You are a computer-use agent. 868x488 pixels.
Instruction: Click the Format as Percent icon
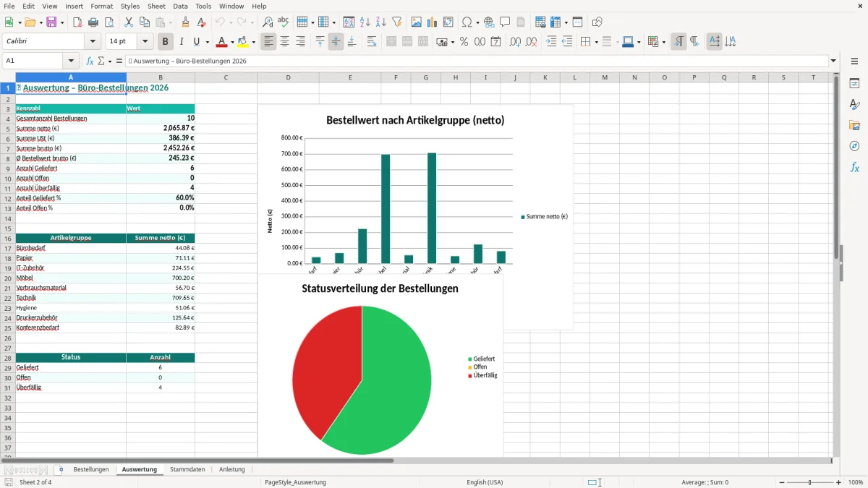(x=464, y=42)
